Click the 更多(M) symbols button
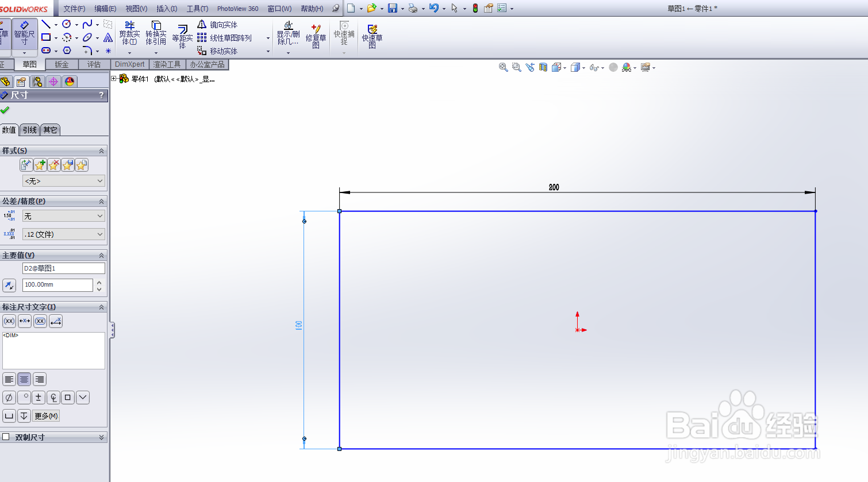 (x=46, y=416)
